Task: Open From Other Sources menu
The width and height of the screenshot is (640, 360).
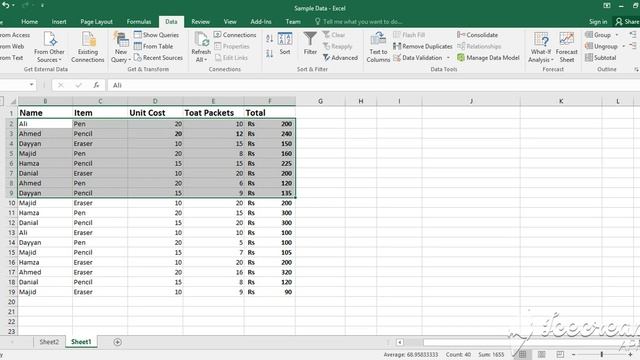Action: pos(49,47)
